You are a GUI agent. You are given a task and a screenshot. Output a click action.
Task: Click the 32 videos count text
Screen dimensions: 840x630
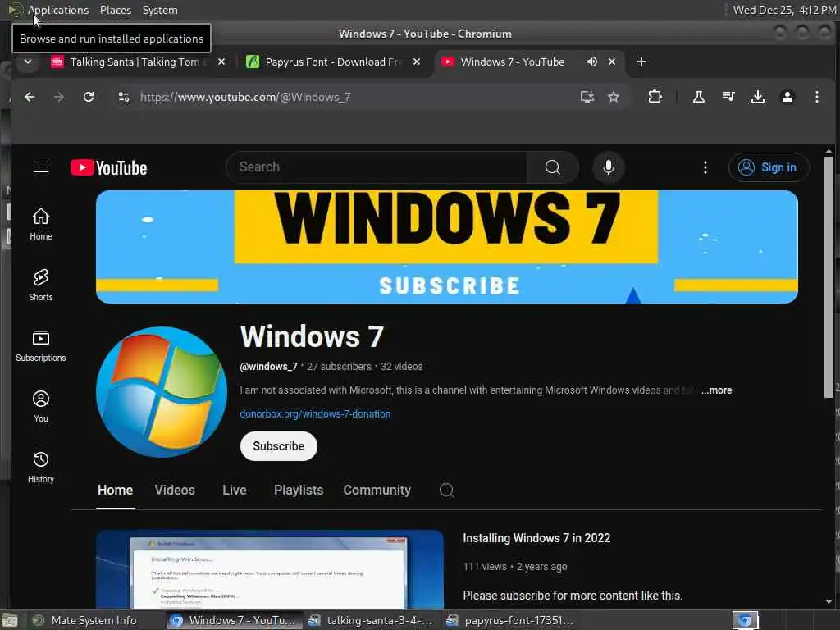[402, 367]
